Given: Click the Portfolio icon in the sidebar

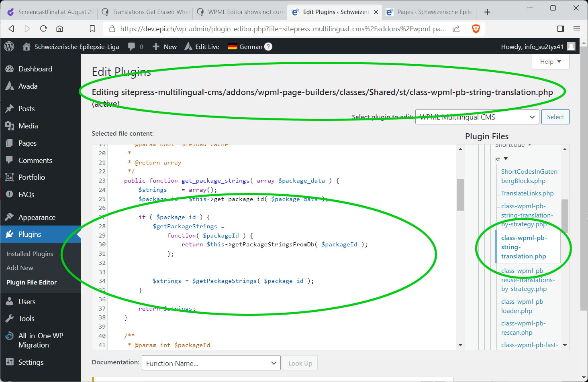Looking at the screenshot, I should 10,177.
